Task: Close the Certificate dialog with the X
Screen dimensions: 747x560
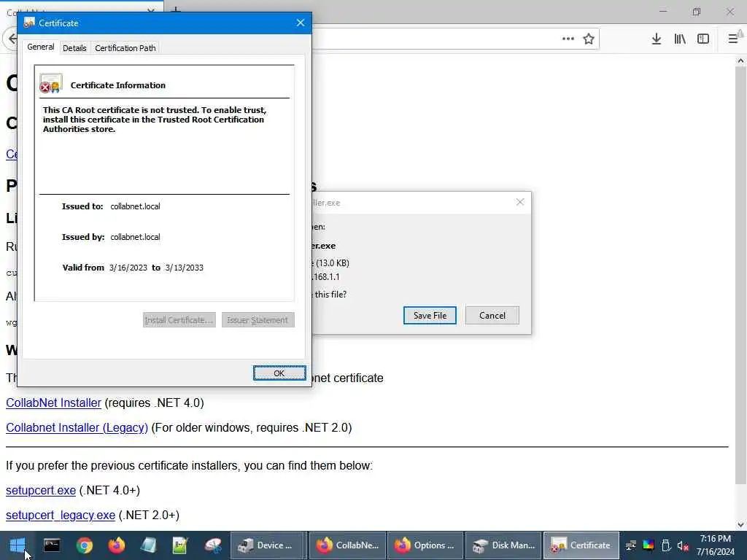Action: (300, 23)
